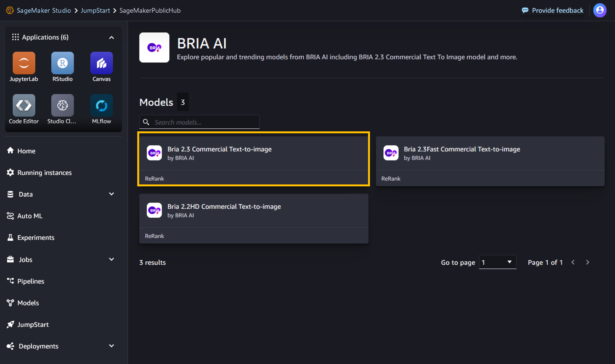This screenshot has height=364, width=615.
Task: Click the Data database icon
Action: pyautogui.click(x=10, y=194)
